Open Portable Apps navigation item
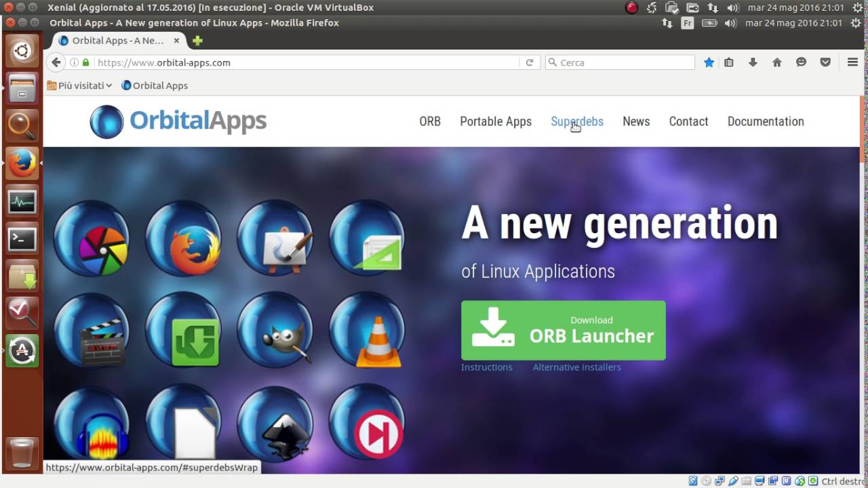868x488 pixels. point(496,121)
